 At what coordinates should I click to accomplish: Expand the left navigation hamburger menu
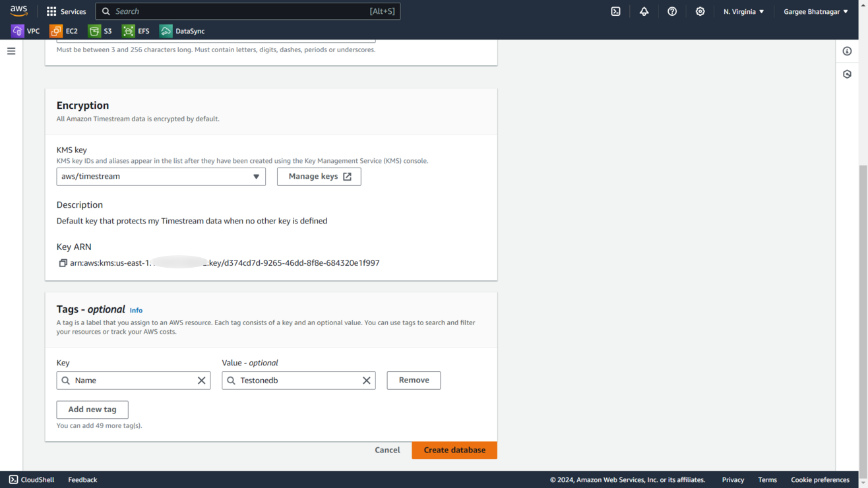11,51
